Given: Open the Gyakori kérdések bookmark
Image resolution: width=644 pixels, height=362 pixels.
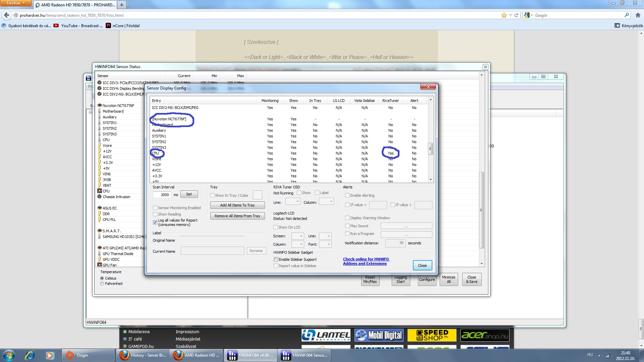Looking at the screenshot, I should pos(26,25).
